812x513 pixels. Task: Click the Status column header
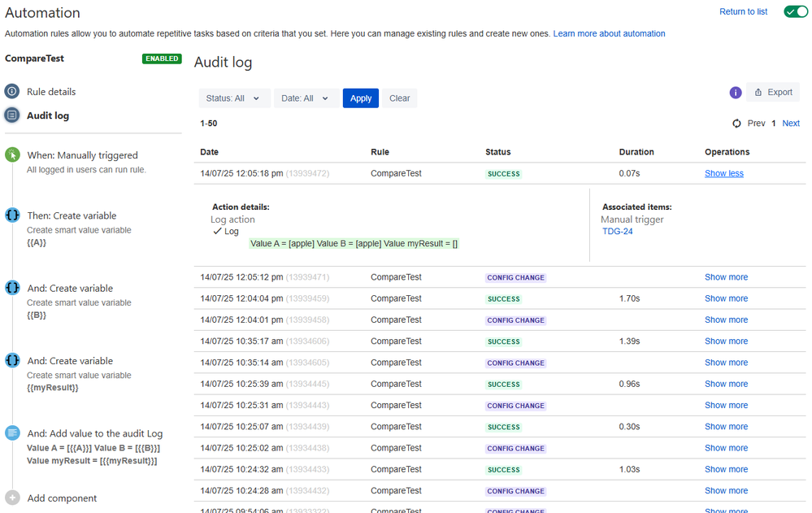tap(497, 152)
